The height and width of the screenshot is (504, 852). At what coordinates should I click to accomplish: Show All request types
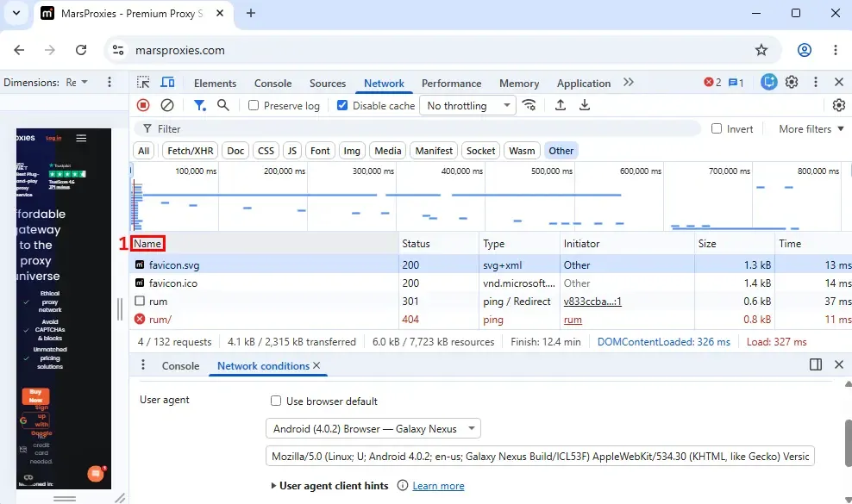tap(143, 151)
